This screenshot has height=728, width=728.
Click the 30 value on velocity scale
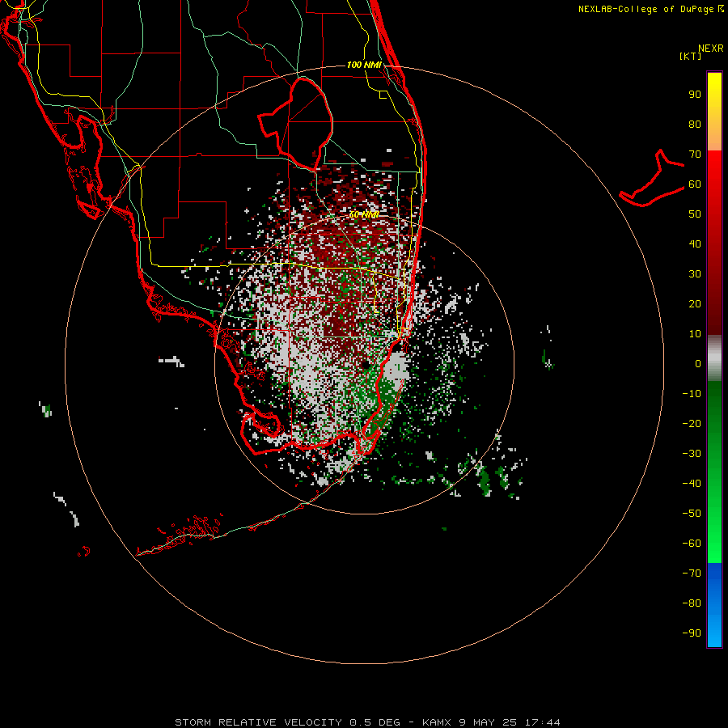tap(695, 274)
